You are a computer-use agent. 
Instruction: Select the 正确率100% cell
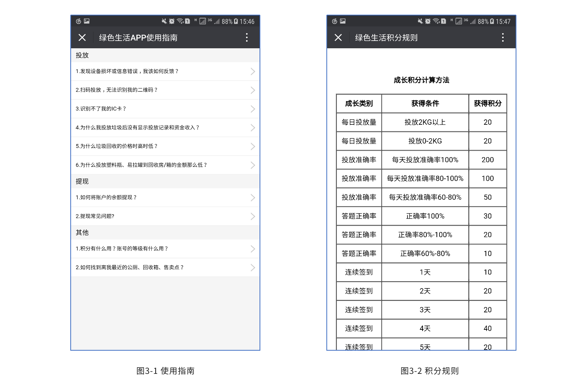point(425,216)
